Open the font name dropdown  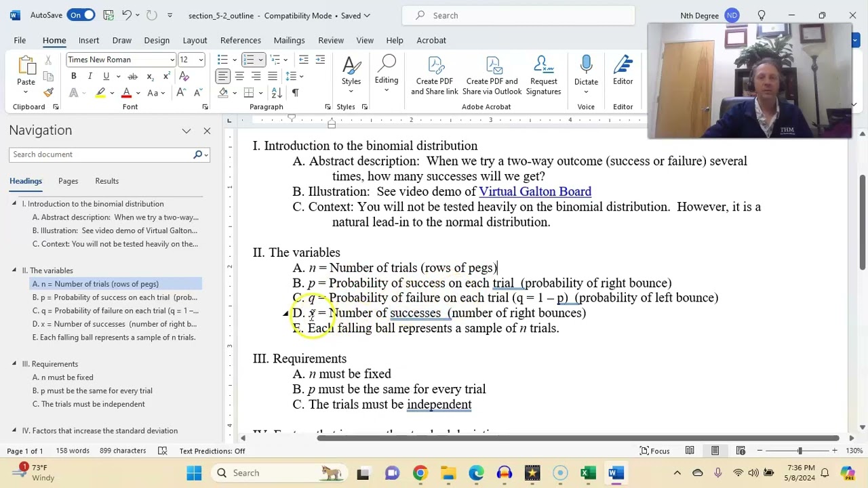(172, 60)
